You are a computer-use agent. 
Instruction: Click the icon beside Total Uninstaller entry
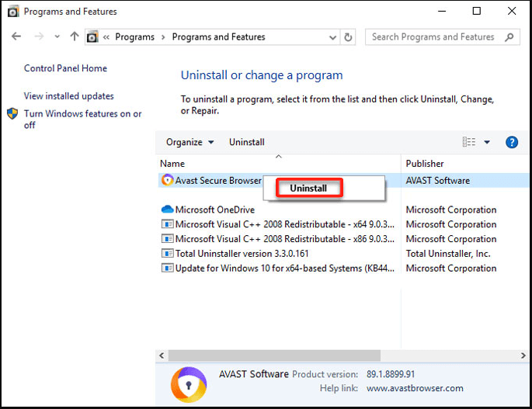(167, 253)
